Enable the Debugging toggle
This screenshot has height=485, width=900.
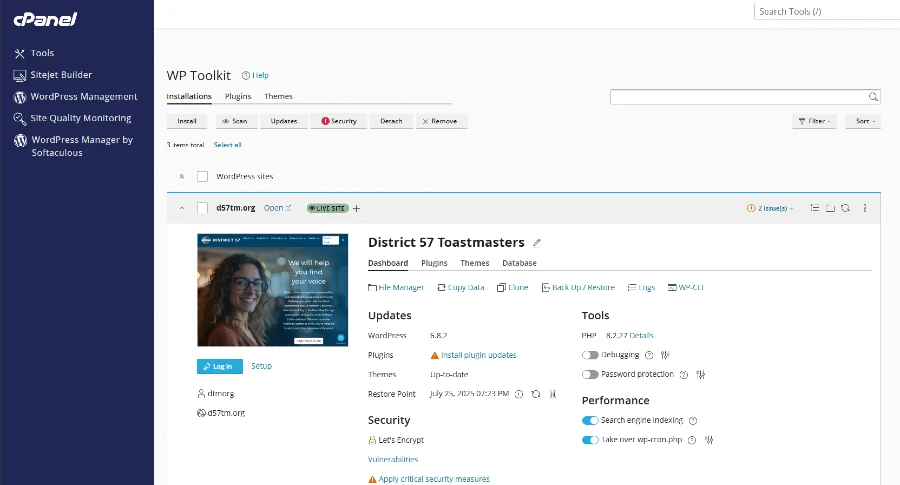point(590,355)
